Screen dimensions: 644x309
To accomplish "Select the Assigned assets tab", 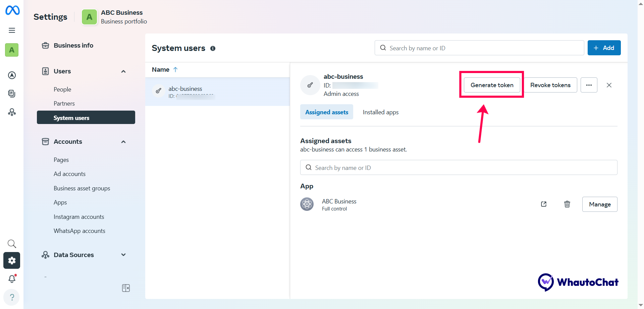I will click(x=326, y=112).
